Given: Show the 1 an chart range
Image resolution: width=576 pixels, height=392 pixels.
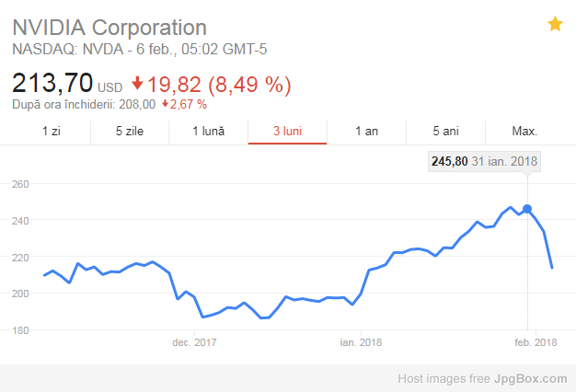Looking at the screenshot, I should click(366, 132).
